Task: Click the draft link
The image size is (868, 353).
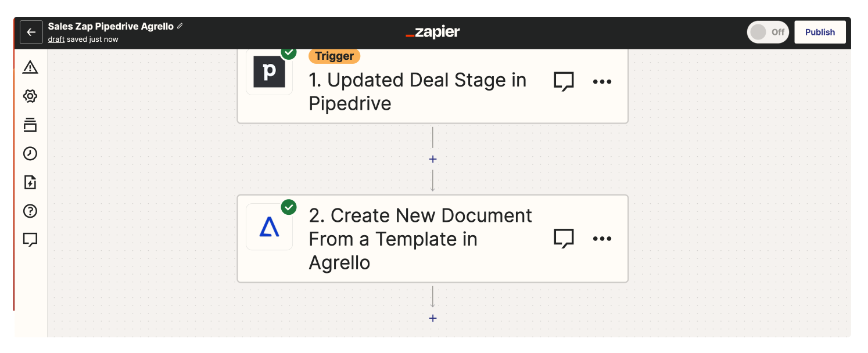Action: pyautogui.click(x=56, y=39)
